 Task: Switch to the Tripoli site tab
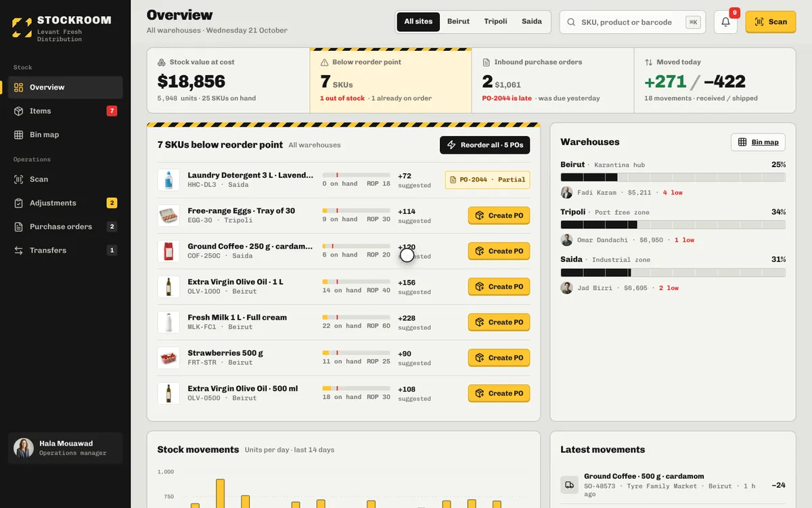point(495,22)
